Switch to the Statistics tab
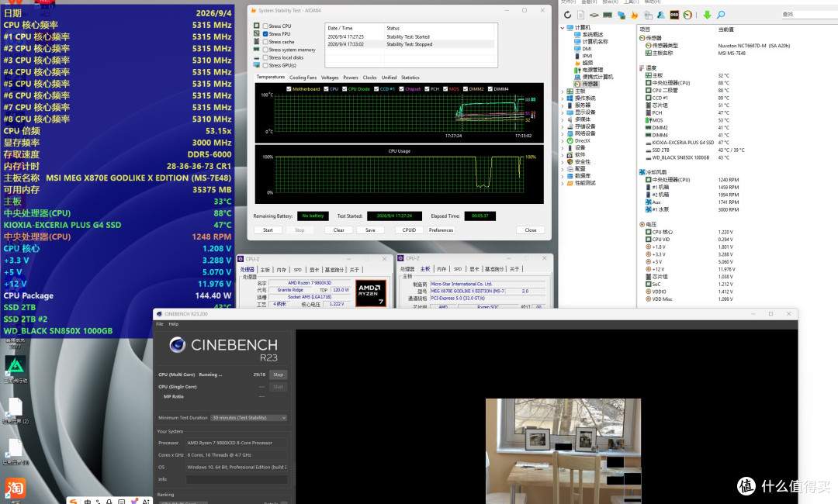The height and width of the screenshot is (504, 838). (410, 78)
